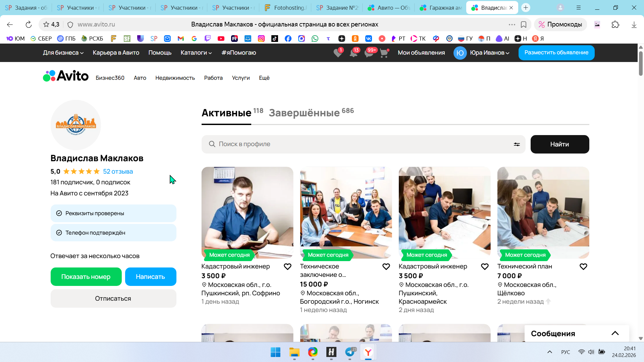This screenshot has height=362, width=644.
Task: Open the shopping cart icon
Action: coord(384,53)
